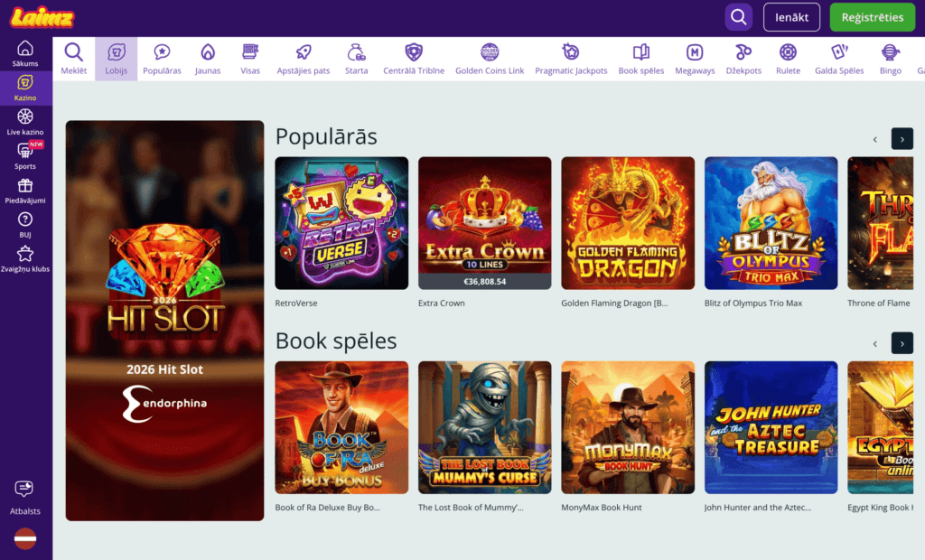
Task: Open the Bingo category
Action: 891,59
